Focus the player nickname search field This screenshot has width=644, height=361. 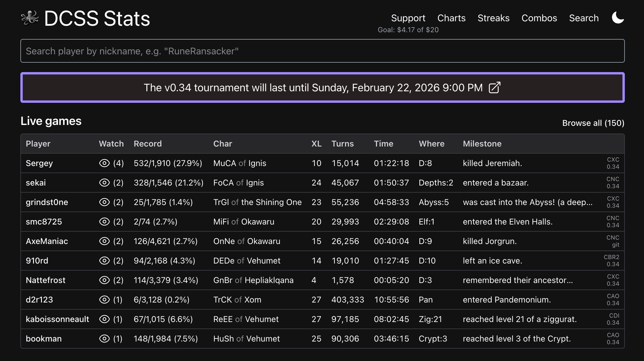pyautogui.click(x=322, y=51)
